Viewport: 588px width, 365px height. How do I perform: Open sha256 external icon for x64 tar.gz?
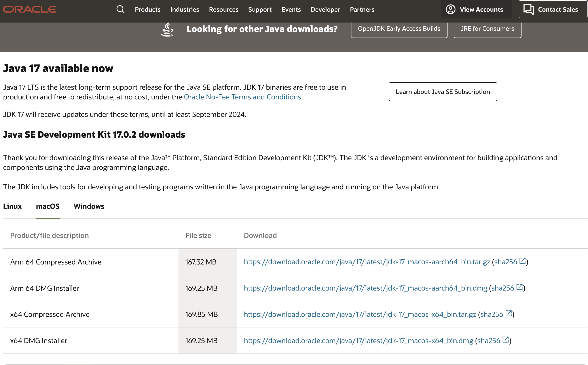tap(508, 313)
